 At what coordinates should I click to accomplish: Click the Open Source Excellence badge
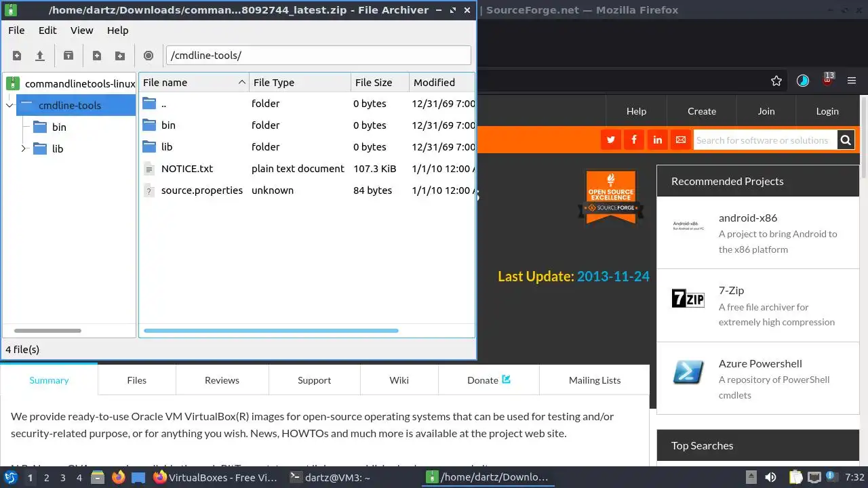611,197
